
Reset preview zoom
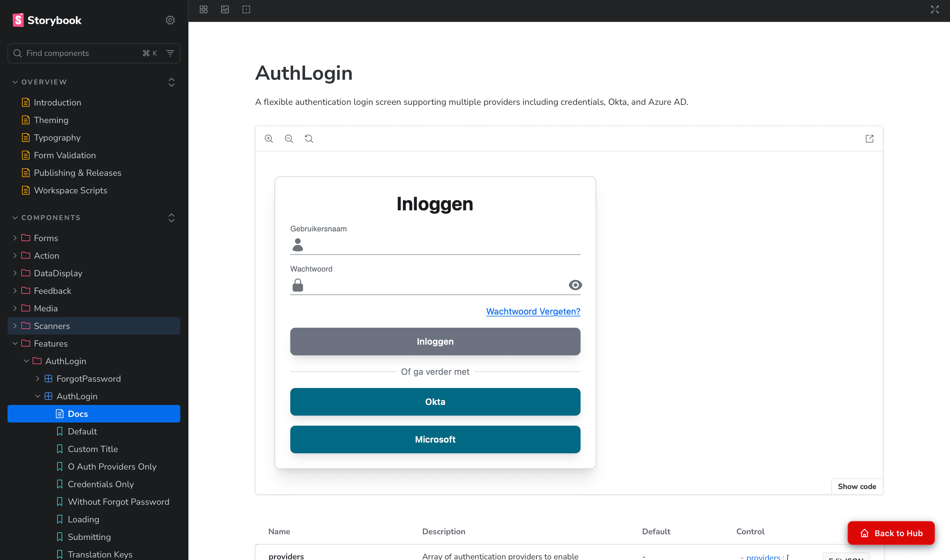(309, 138)
